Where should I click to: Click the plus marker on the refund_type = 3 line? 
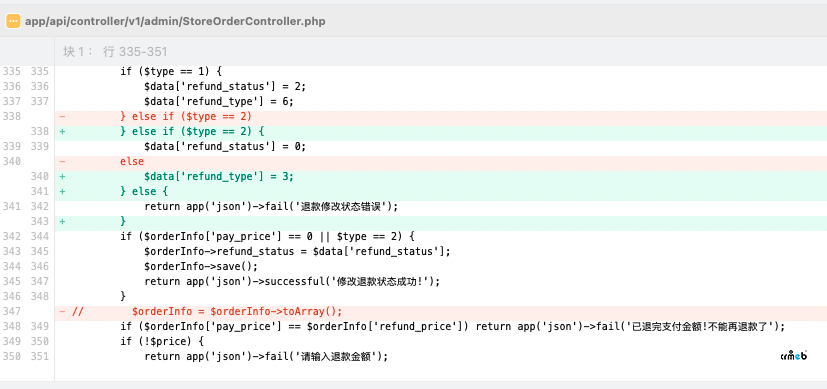(x=62, y=176)
